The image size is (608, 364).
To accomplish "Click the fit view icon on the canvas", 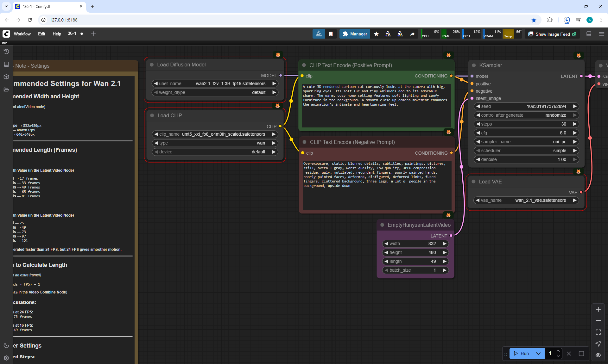I will [x=598, y=332].
